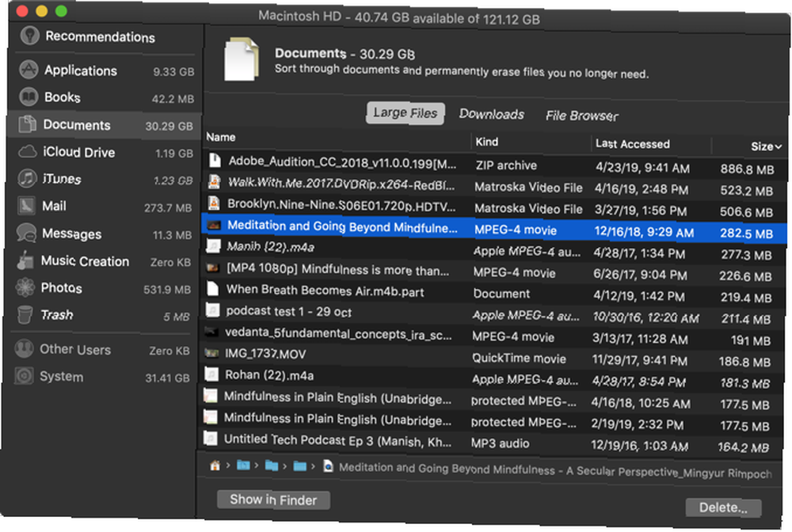This screenshot has height=532, width=792.
Task: Click the ZIP archive kind cell
Action: 506,165
